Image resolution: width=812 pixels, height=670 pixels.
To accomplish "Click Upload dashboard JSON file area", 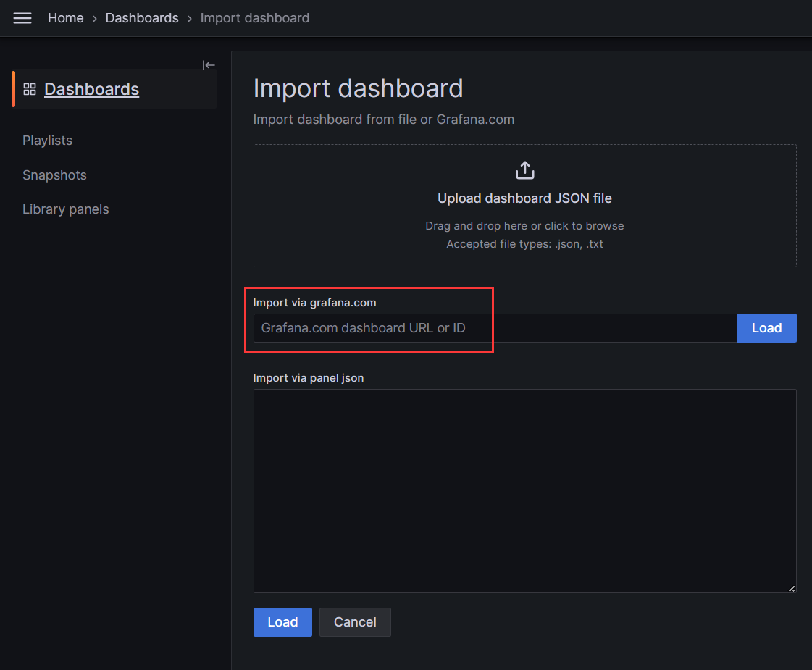I will pyautogui.click(x=524, y=206).
